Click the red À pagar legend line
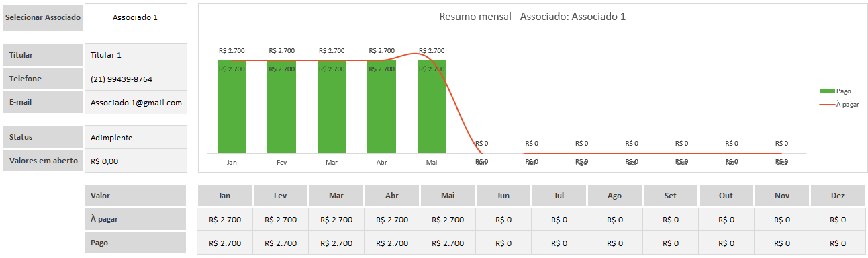This screenshot has width=868, height=258. point(826,105)
